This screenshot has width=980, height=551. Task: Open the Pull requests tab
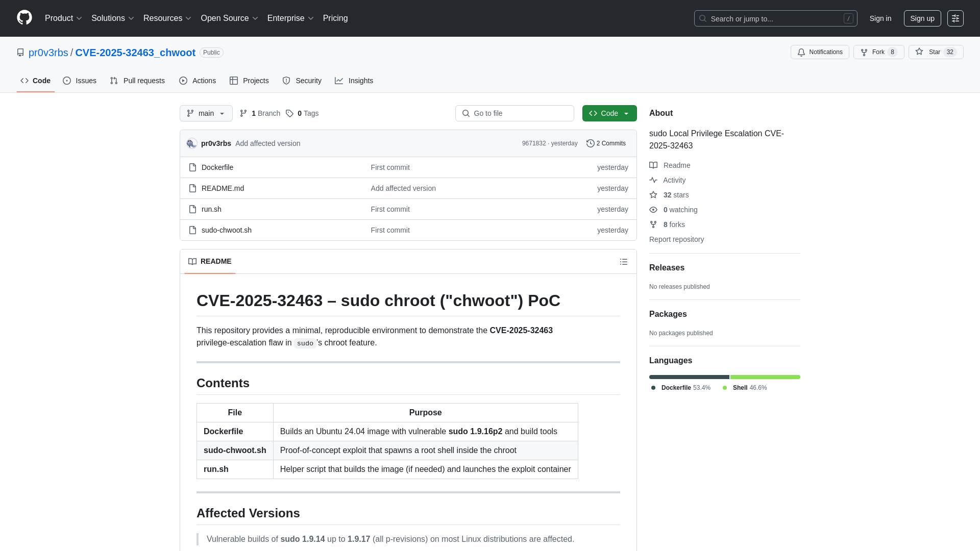(137, 81)
